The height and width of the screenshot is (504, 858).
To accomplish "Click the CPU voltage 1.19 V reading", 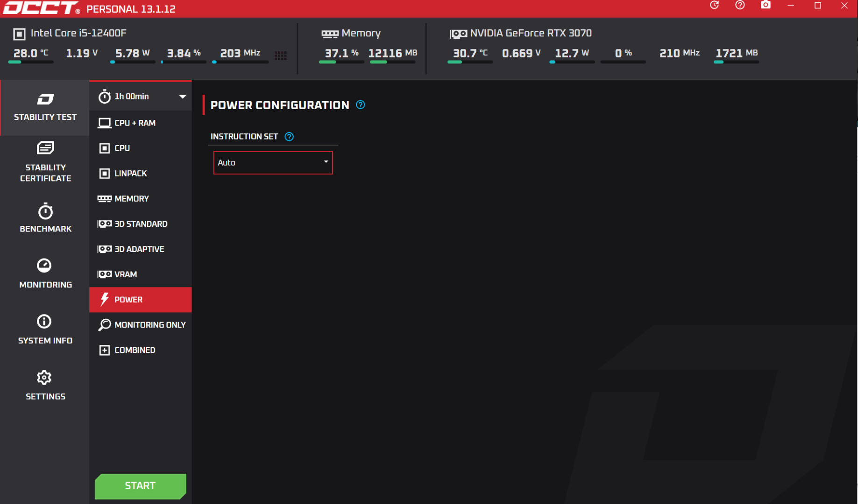I will pyautogui.click(x=82, y=53).
